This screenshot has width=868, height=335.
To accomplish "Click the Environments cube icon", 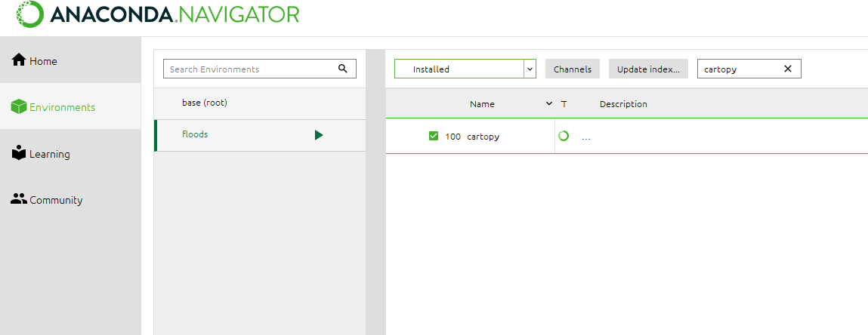I will [x=19, y=106].
